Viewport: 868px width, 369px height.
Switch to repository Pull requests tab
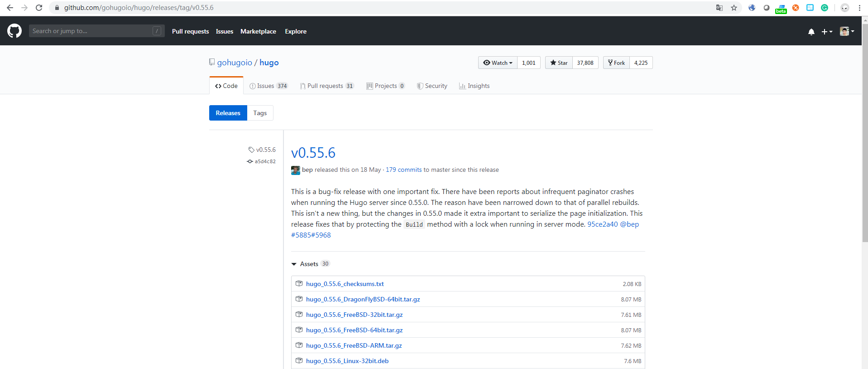[x=326, y=86]
